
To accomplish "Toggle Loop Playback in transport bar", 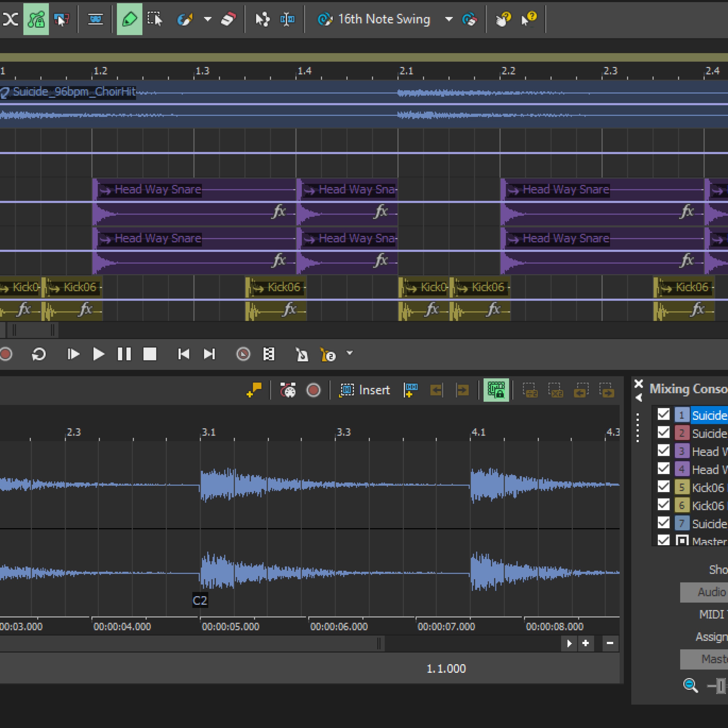I will [x=38, y=354].
